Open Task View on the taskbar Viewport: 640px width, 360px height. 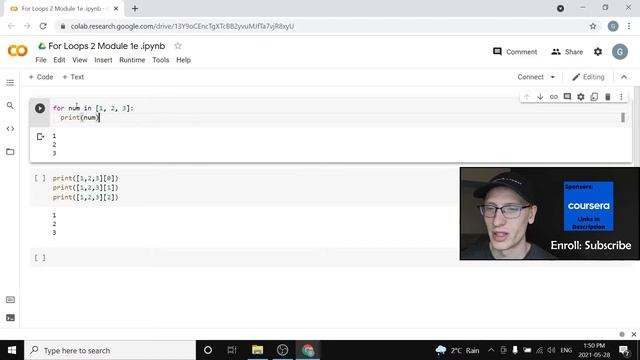(232, 350)
